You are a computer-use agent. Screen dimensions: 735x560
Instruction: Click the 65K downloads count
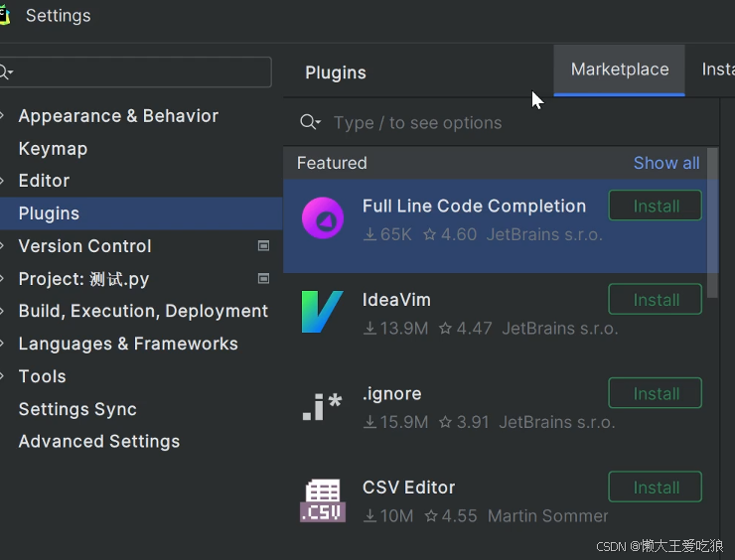tap(387, 234)
